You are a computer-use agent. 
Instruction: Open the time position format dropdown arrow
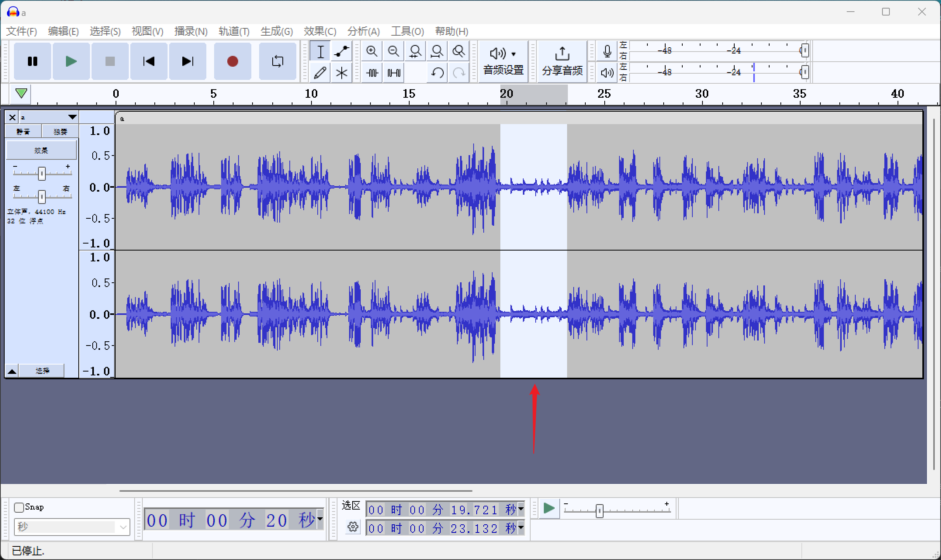(320, 519)
